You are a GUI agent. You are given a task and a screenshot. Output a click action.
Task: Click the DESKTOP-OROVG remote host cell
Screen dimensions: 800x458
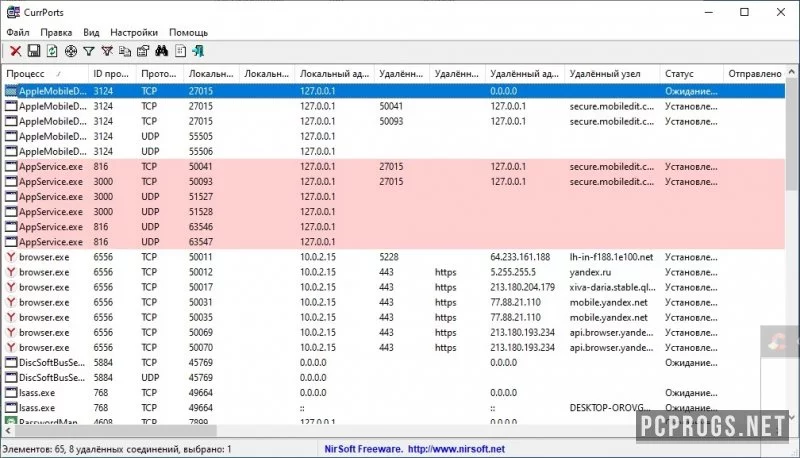point(610,408)
